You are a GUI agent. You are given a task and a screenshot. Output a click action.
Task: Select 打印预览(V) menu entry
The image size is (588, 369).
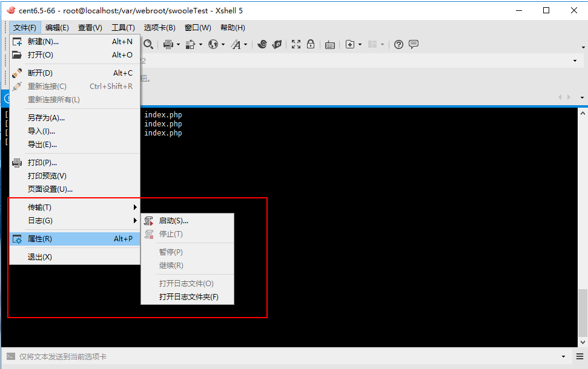(x=74, y=175)
